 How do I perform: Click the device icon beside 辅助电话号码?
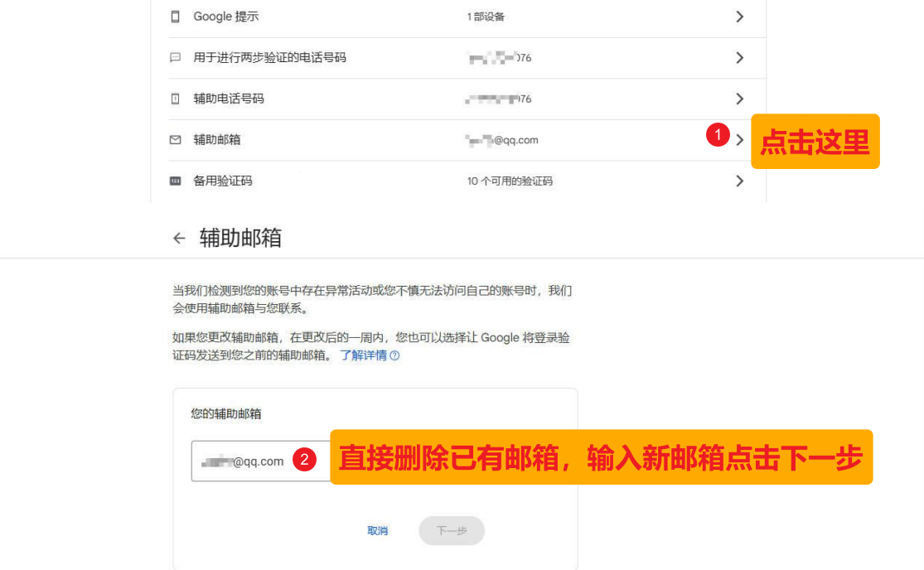pos(175,99)
